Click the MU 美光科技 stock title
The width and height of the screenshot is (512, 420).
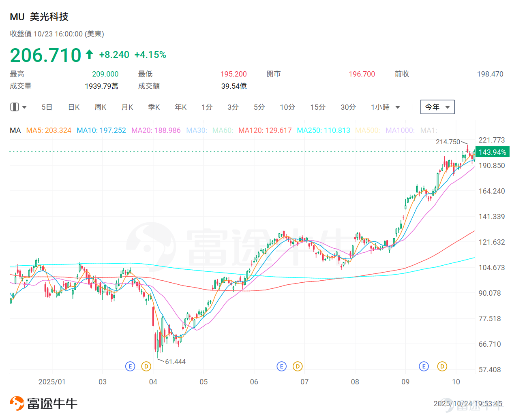[x=39, y=17]
